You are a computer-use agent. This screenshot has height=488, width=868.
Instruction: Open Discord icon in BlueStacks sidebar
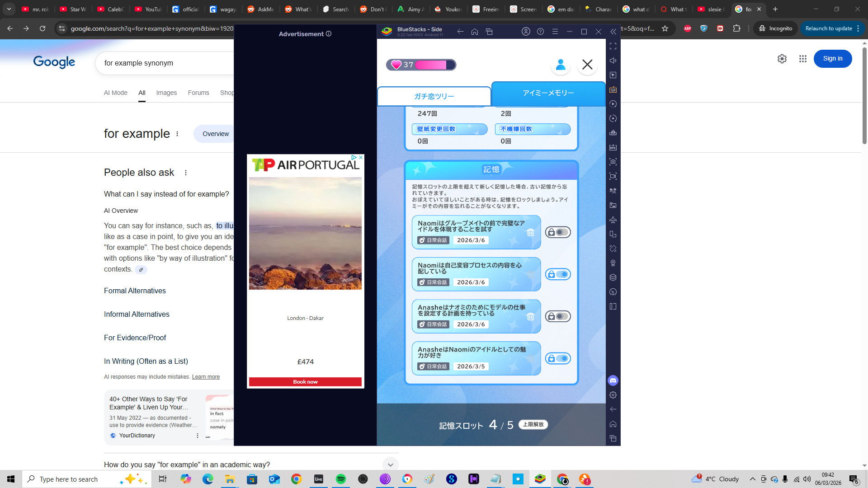613,380
